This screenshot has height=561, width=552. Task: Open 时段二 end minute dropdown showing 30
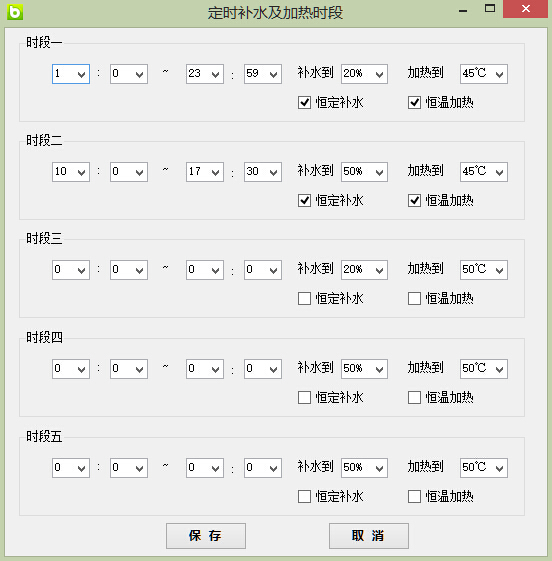[263, 172]
